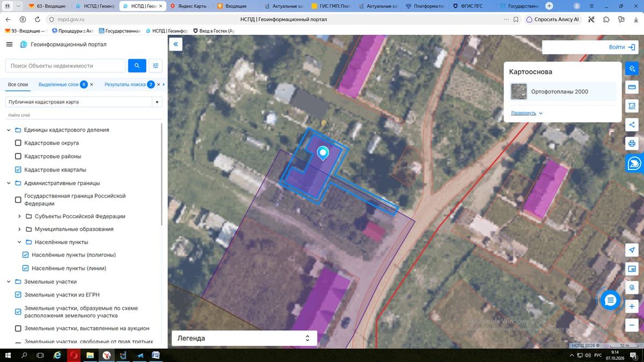
Task: Click the white location pin on map
Action: tap(323, 153)
